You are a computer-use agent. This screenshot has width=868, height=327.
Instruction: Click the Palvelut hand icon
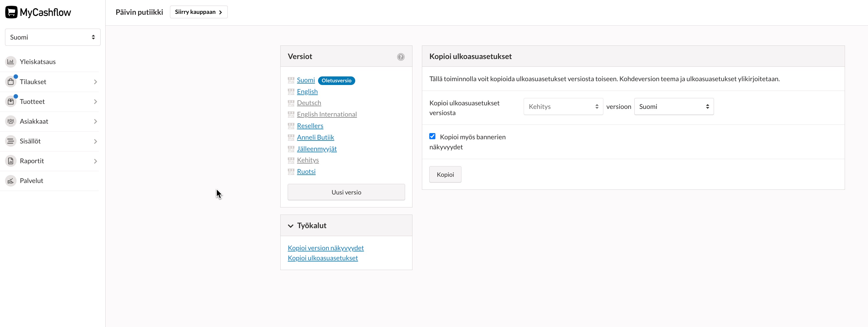[x=11, y=181]
